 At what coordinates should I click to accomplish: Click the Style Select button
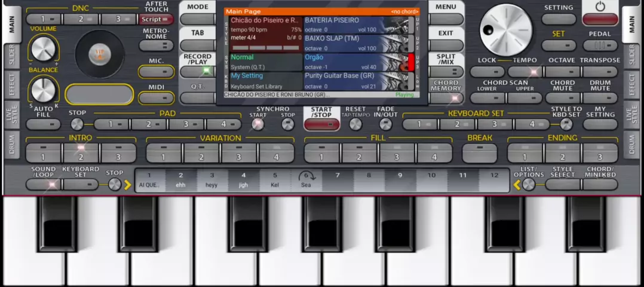click(562, 184)
